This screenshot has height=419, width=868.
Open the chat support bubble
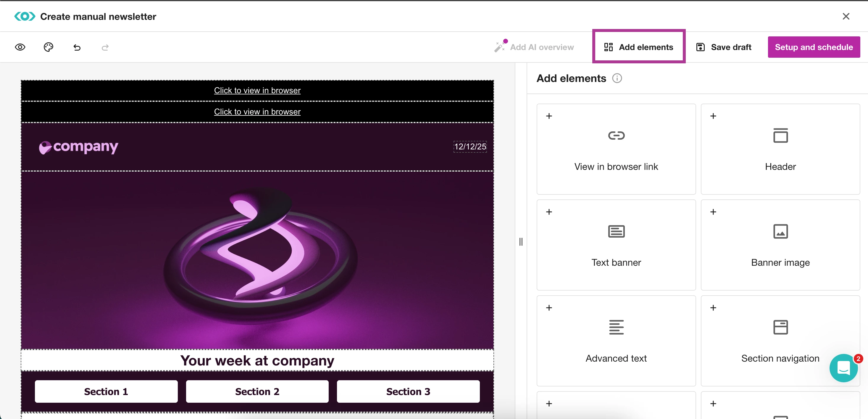(x=843, y=368)
